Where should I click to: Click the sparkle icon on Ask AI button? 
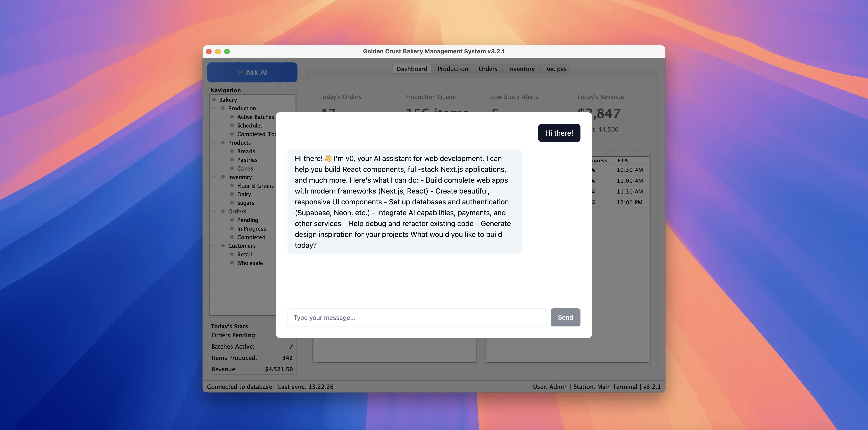[241, 72]
